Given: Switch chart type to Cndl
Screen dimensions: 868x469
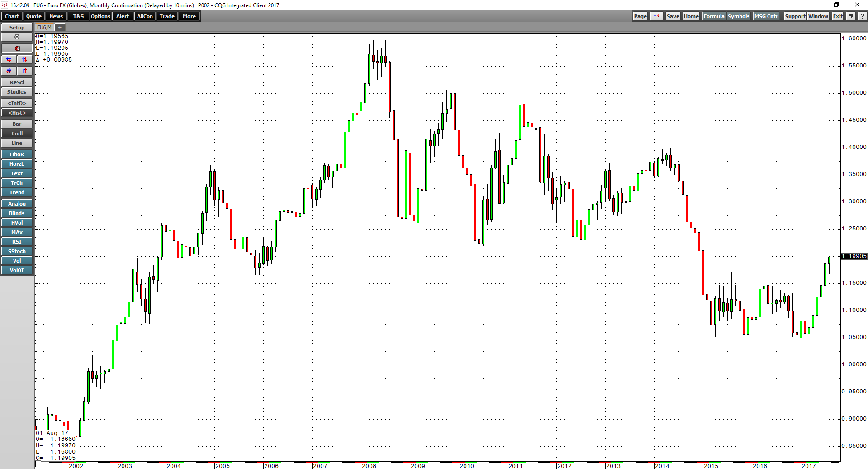Looking at the screenshot, I should (17, 134).
